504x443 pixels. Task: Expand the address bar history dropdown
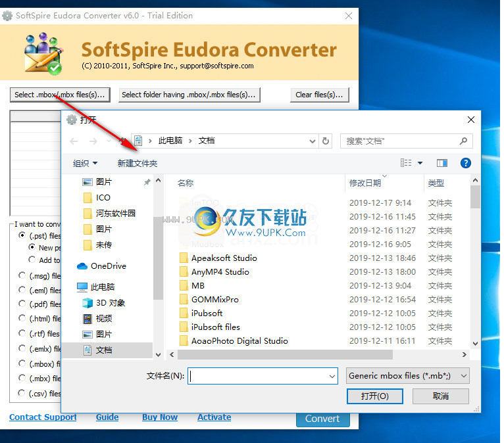[312, 141]
